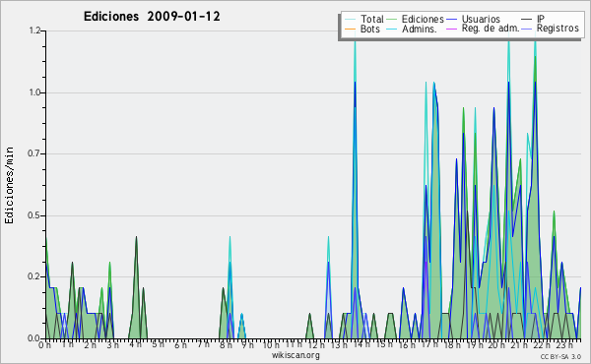This screenshot has height=364, width=591.
Task: Click the 12 h tick label
Action: tap(316, 344)
